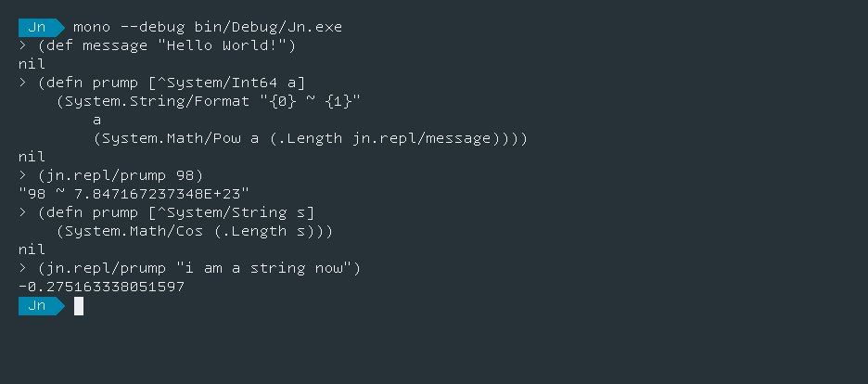Click the def message line
868x384 pixels.
[158, 45]
